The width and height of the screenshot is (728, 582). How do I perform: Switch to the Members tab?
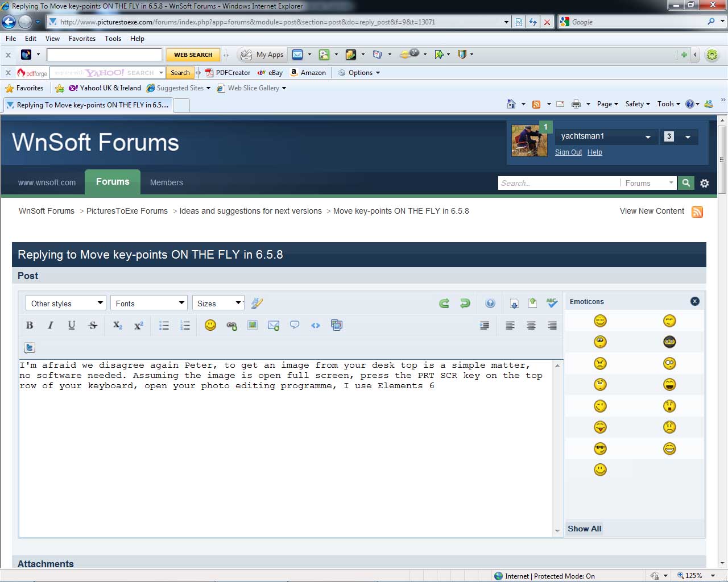point(166,182)
